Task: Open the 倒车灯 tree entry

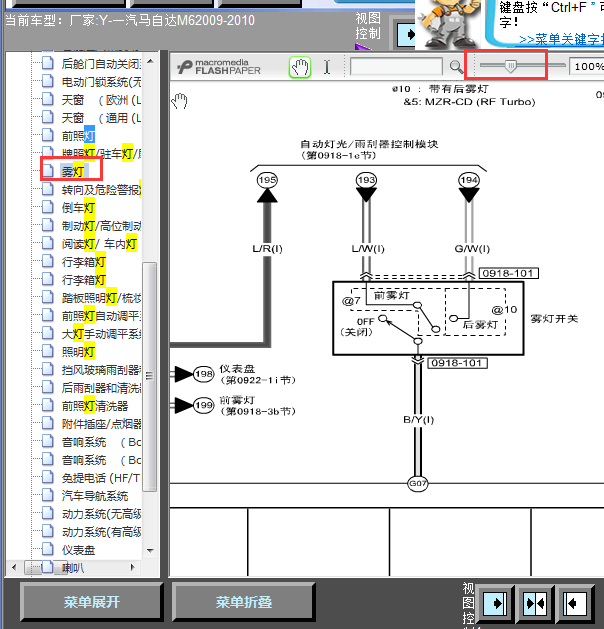Action: (78, 208)
